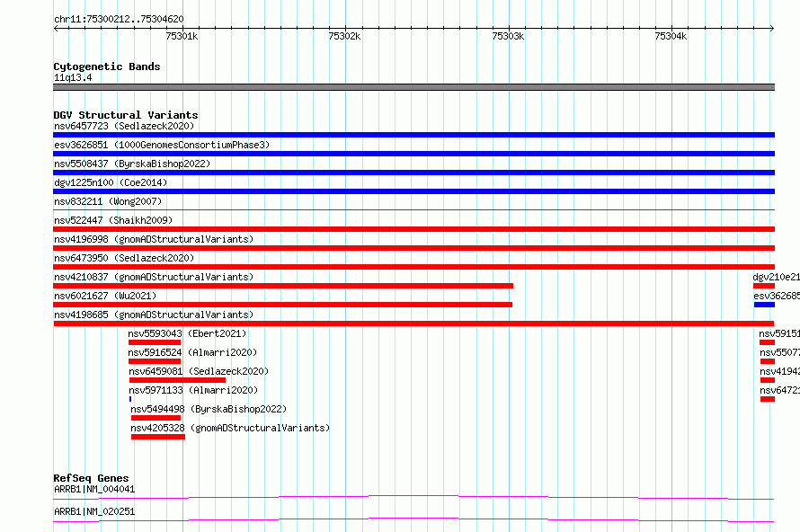Open the ARRB1|NM_020251 transcript label

tap(94, 511)
